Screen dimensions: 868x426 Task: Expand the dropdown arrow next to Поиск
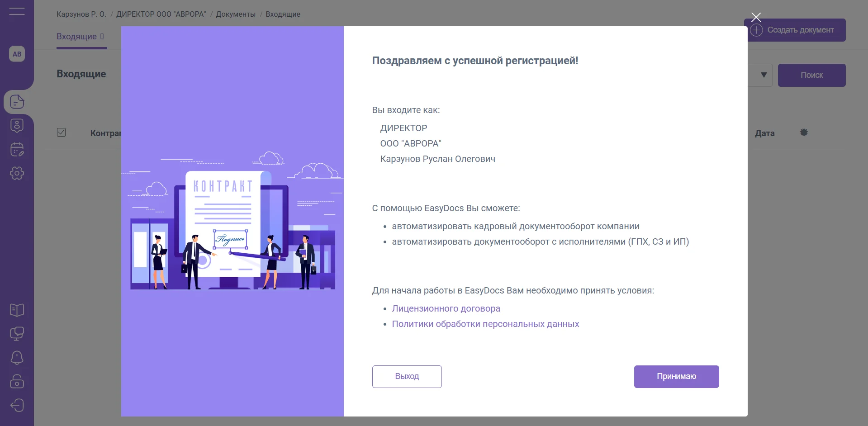(764, 75)
